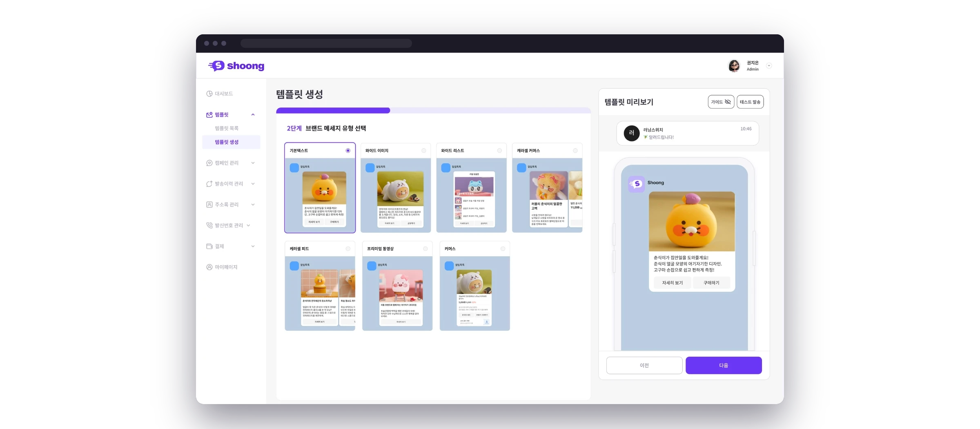Click 구매하기 in phone preview
980x429 pixels.
point(711,283)
